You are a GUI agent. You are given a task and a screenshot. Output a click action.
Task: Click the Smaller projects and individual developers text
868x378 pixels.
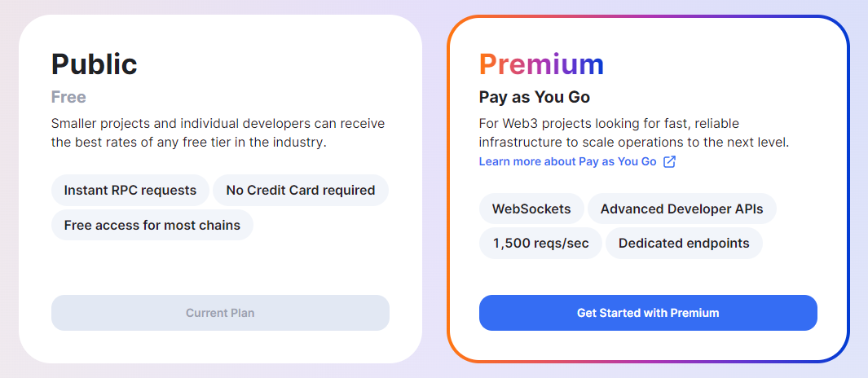click(218, 123)
